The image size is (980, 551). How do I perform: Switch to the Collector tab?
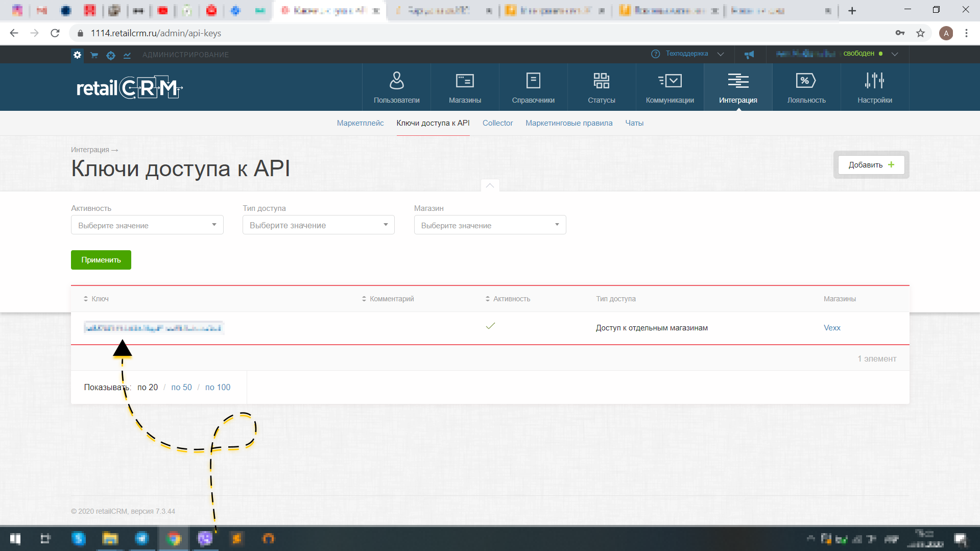(x=497, y=123)
